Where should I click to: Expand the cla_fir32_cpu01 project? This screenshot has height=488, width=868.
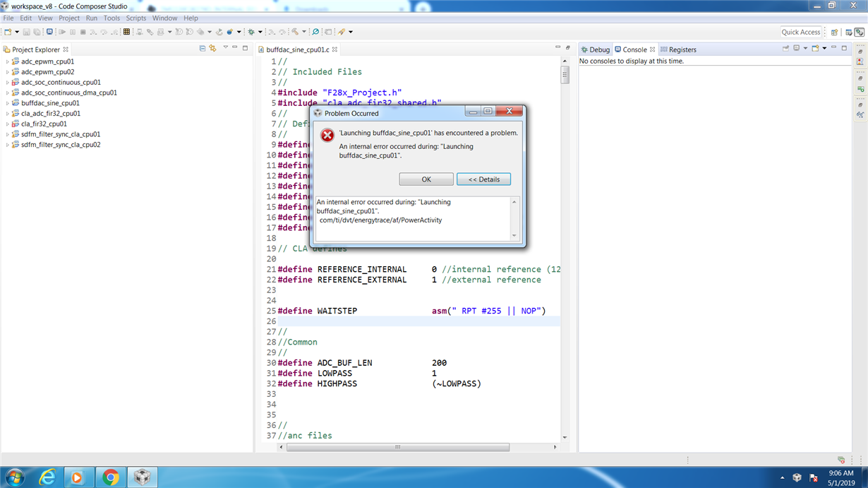tap(8, 124)
